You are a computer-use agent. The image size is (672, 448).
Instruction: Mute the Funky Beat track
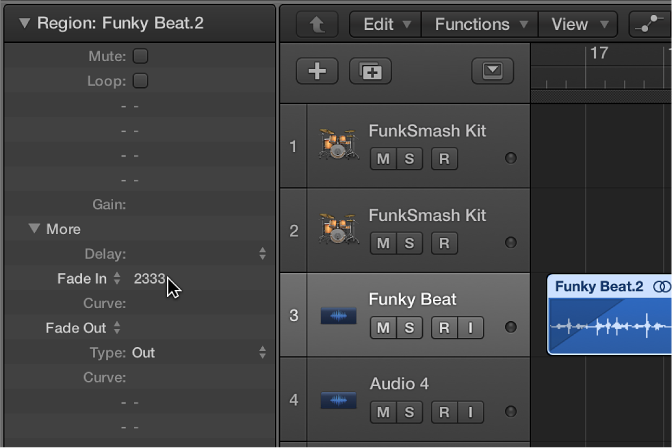382,327
